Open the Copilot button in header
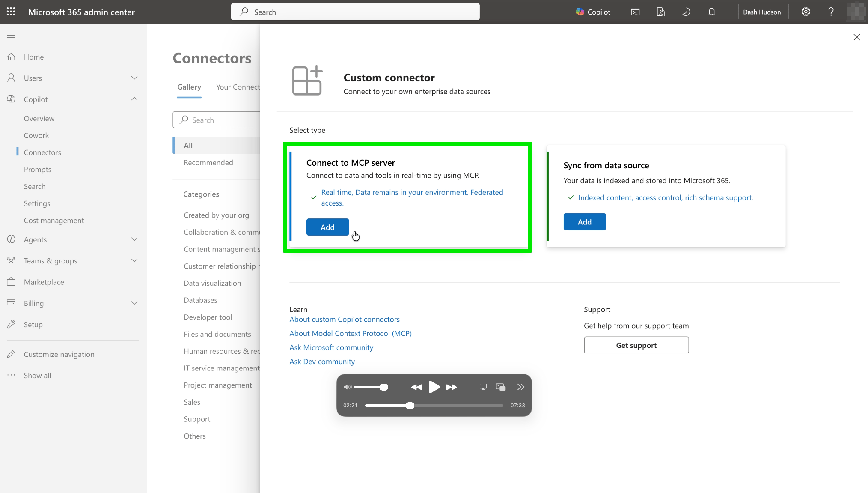The image size is (868, 493). point(593,12)
